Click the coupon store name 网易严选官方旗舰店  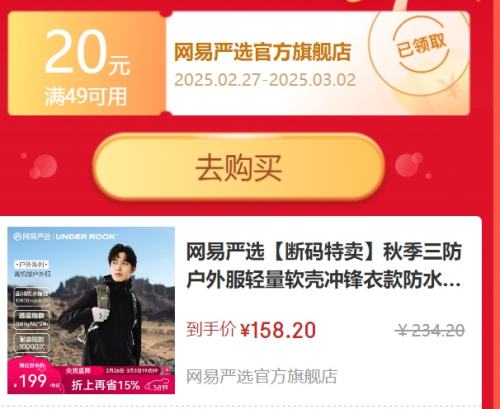262,52
